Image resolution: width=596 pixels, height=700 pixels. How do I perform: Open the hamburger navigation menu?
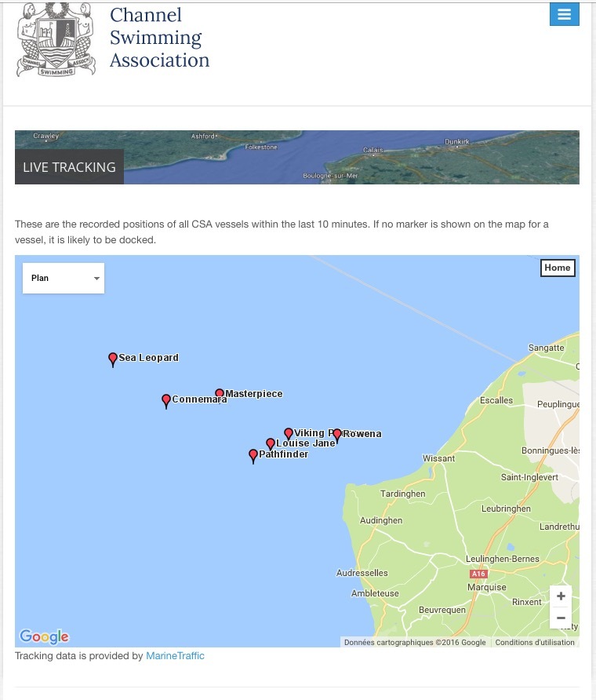coord(564,15)
